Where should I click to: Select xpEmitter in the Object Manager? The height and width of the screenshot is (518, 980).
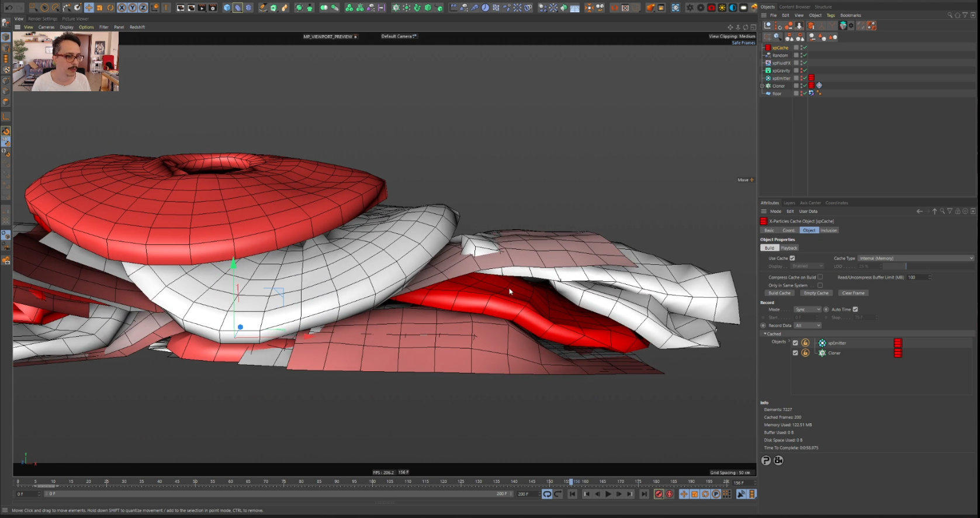click(781, 78)
